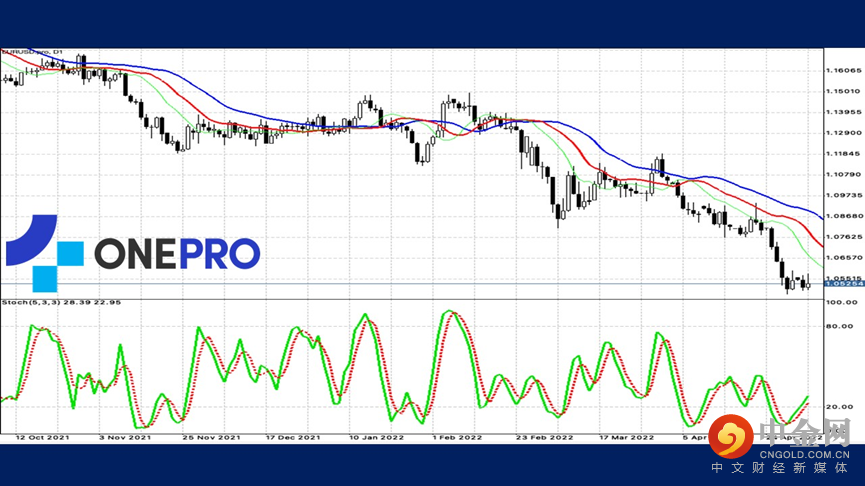Click the 12 Oct 2021 date label

click(42, 437)
